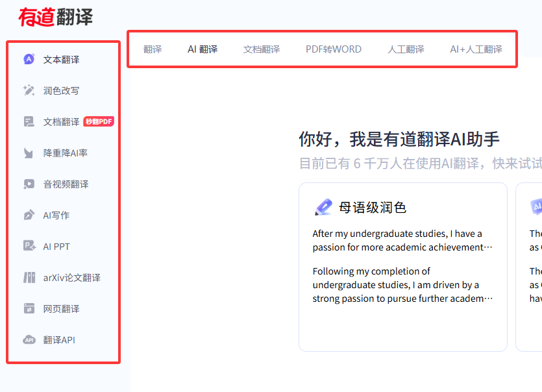This screenshot has width=542, height=392.
Task: Open the PDF转WORD tab
Action: 334,49
